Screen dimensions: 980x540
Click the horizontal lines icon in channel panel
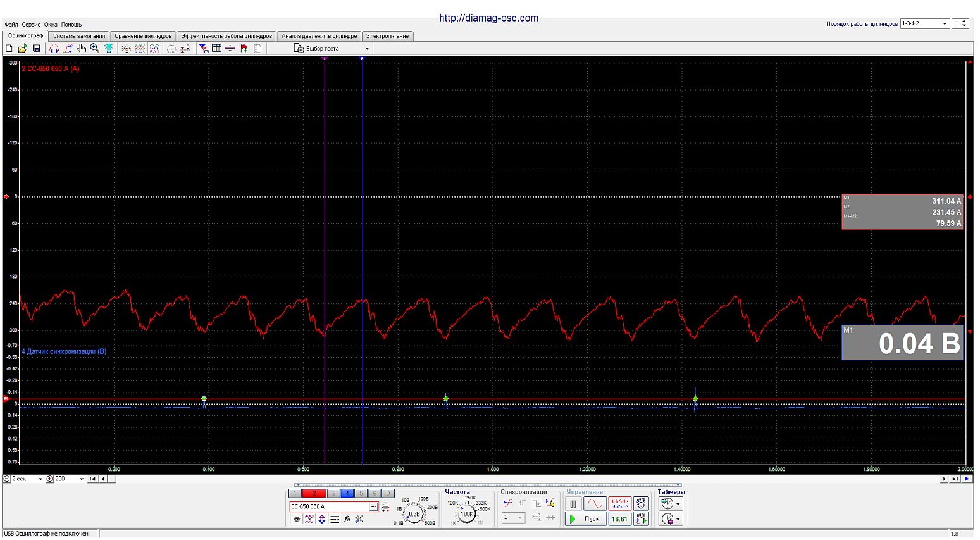[335, 519]
